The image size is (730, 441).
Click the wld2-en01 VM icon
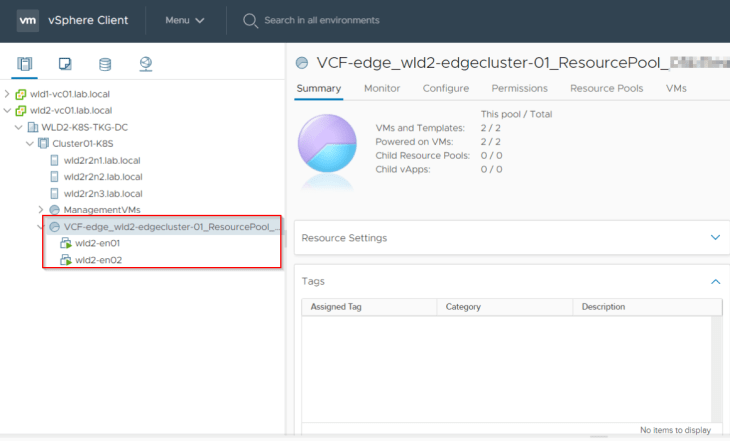coord(66,243)
